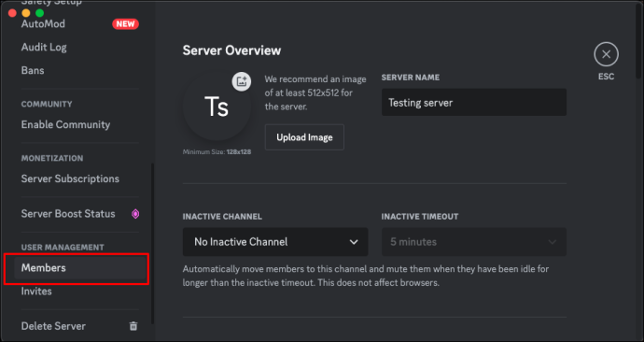Image resolution: width=644 pixels, height=342 pixels.
Task: Click the NEW badge next to AutoMod
Action: (x=125, y=24)
